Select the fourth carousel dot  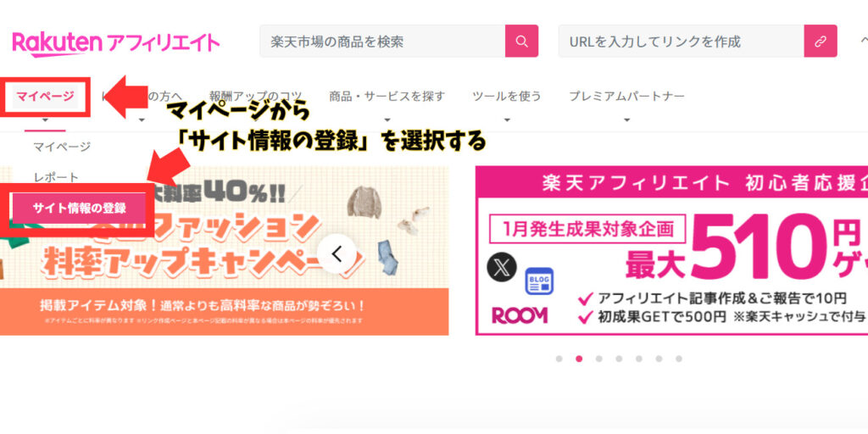point(619,359)
